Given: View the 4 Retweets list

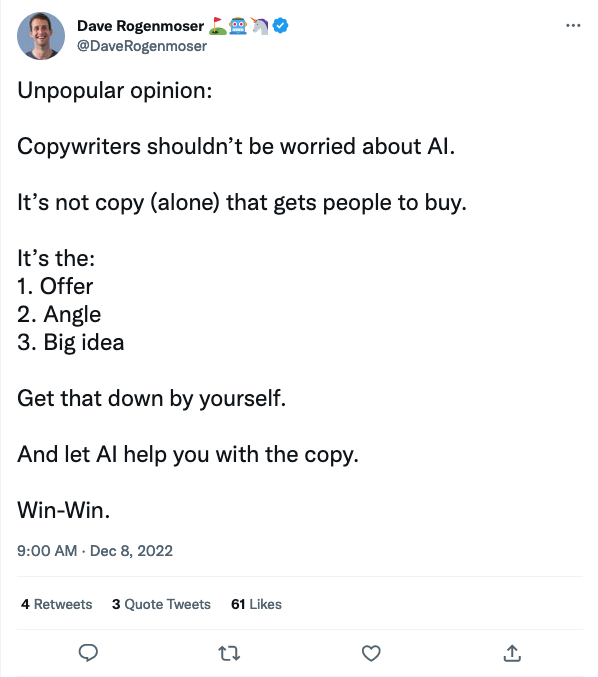Looking at the screenshot, I should 57,604.
